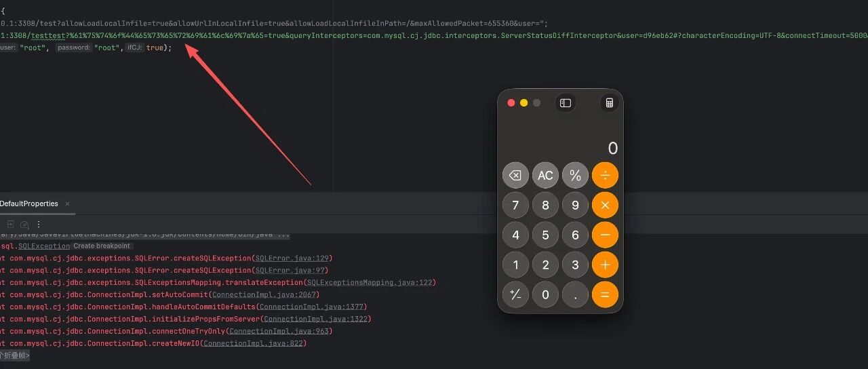Screen dimensions: 868x369
Task: Click digit 7 on the Calculator
Action: tap(515, 205)
